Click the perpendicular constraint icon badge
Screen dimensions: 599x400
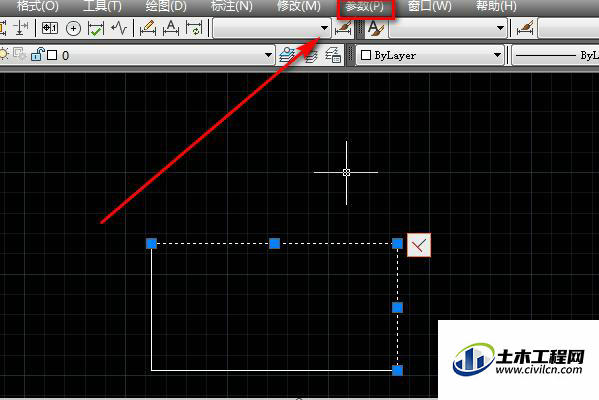coord(419,245)
